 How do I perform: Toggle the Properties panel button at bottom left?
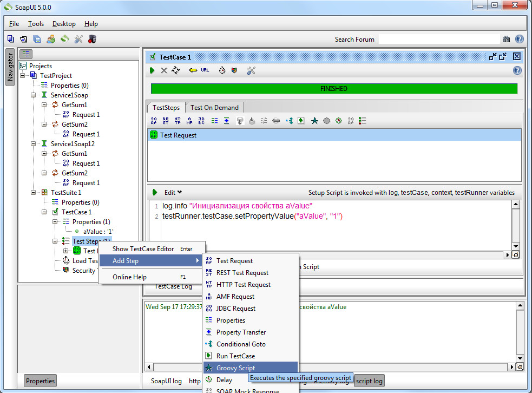click(40, 381)
